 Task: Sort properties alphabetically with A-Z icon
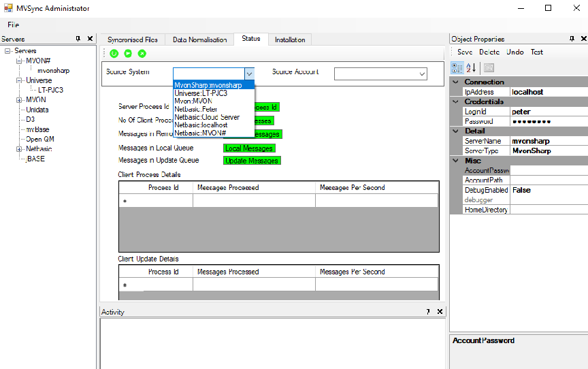point(471,68)
